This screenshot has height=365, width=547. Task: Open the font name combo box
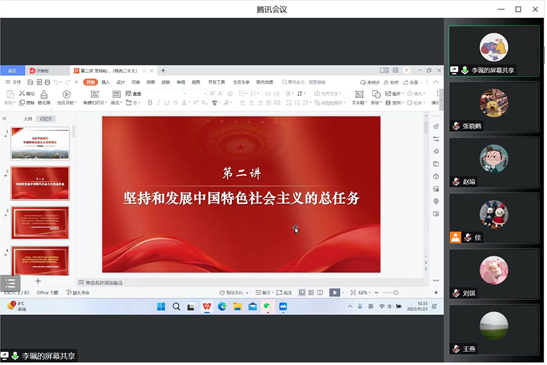click(166, 94)
